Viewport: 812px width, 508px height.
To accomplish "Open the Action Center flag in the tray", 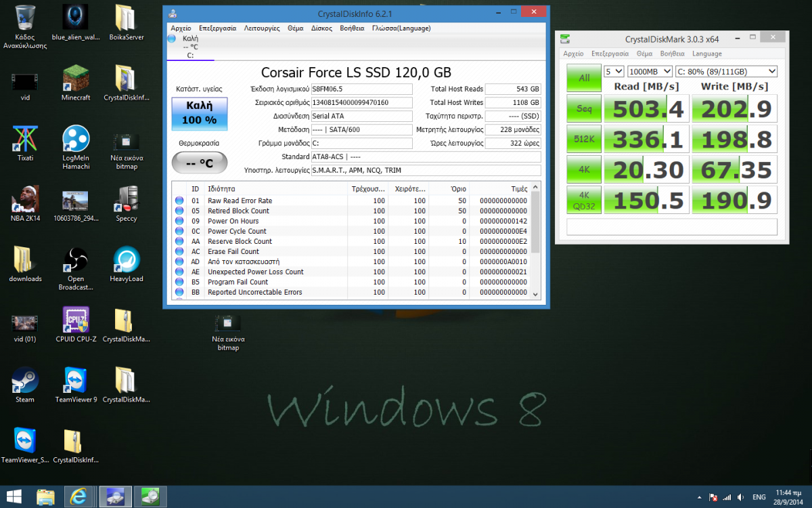I will 712,497.
